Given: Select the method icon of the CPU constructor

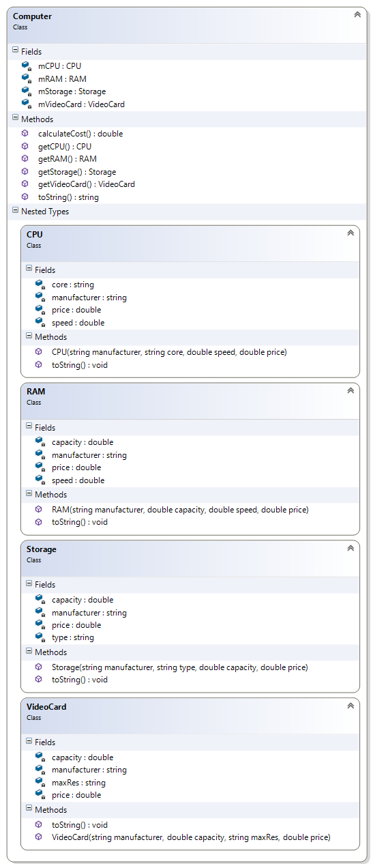Looking at the screenshot, I should click(39, 352).
